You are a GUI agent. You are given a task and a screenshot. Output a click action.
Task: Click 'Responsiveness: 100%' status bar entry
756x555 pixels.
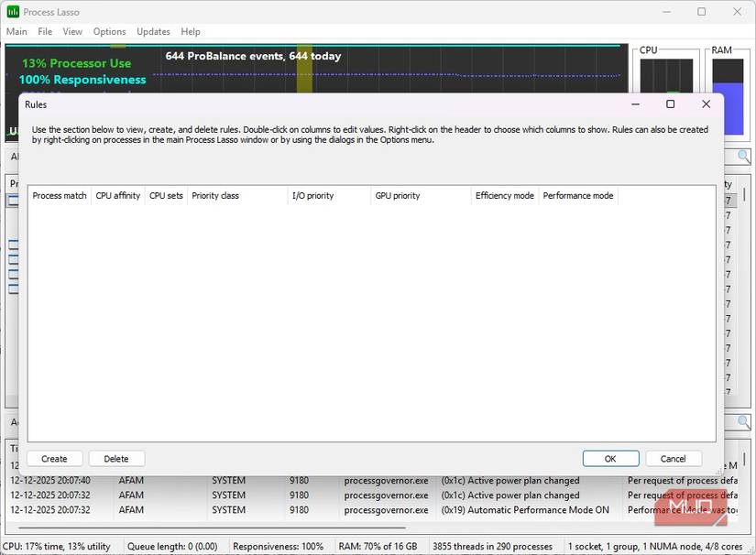pyautogui.click(x=279, y=547)
